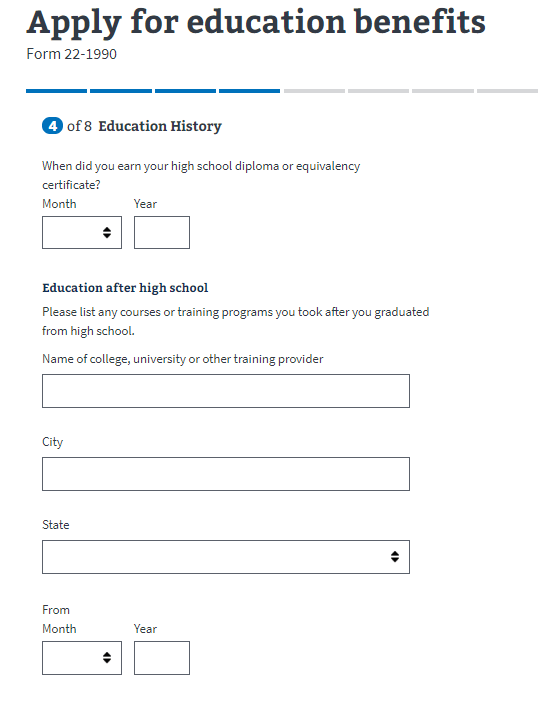Click the fifth gray progress segment
Viewport: 552px width, 704px height.
[x=314, y=91]
